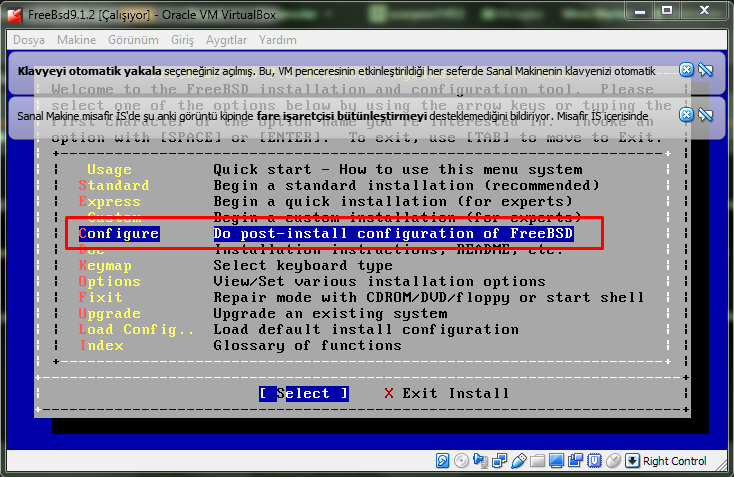Choose the Exit Install button
Image resolution: width=734 pixels, height=477 pixels.
(x=446, y=393)
